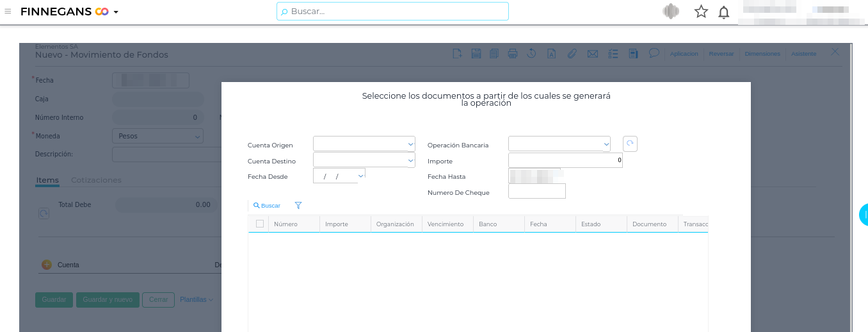This screenshot has height=332, width=868.
Task: Click the floppy disk save icon
Action: click(476, 54)
